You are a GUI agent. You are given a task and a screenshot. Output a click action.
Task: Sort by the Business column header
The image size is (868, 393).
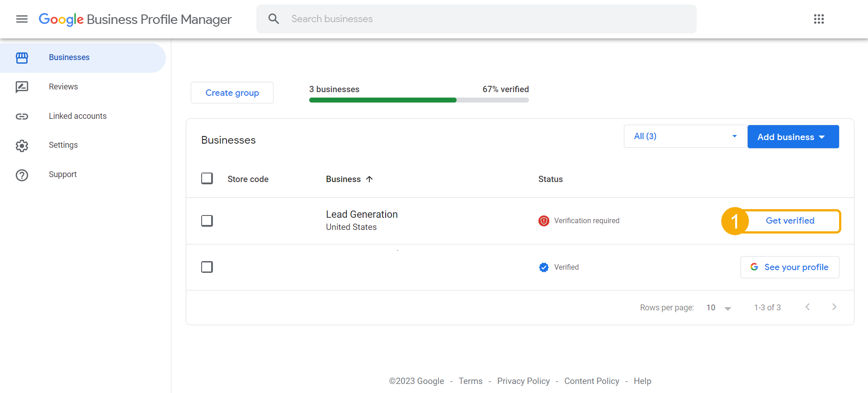point(343,179)
